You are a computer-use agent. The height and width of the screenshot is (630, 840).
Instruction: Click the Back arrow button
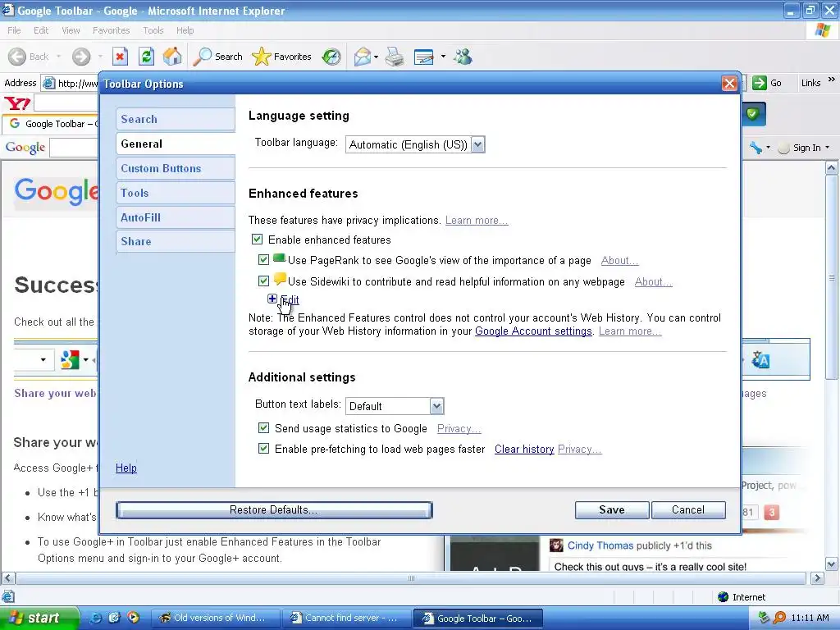coord(28,57)
